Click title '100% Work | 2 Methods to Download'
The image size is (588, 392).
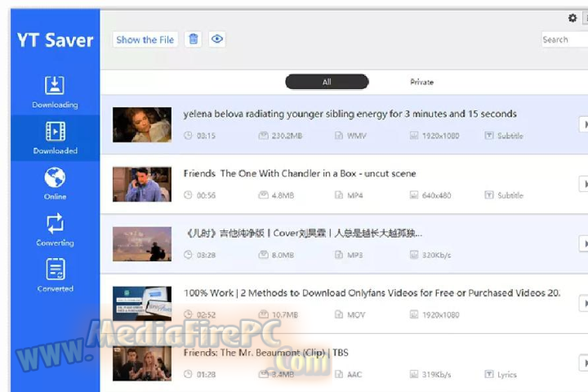pos(372,293)
